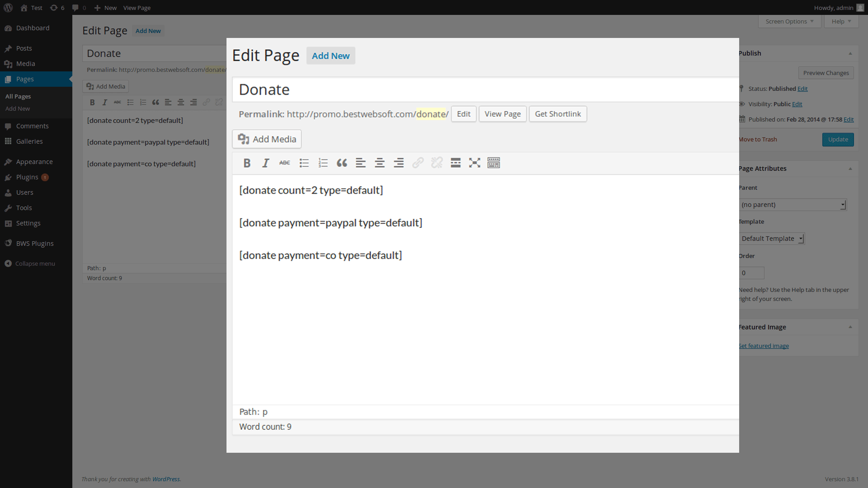
Task: Center-align text with the large align icon
Action: (x=380, y=163)
